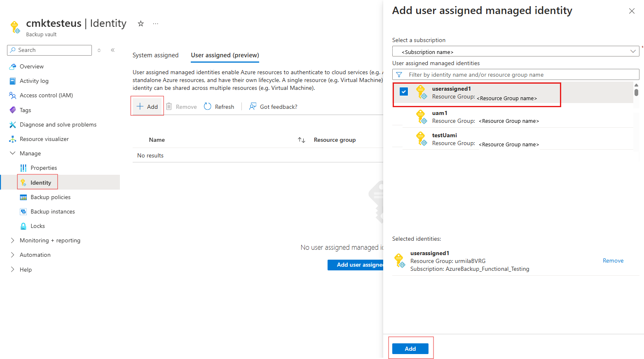Collapse the sidebar with double chevron icon
This screenshot has width=644, height=359.
pos(112,50)
